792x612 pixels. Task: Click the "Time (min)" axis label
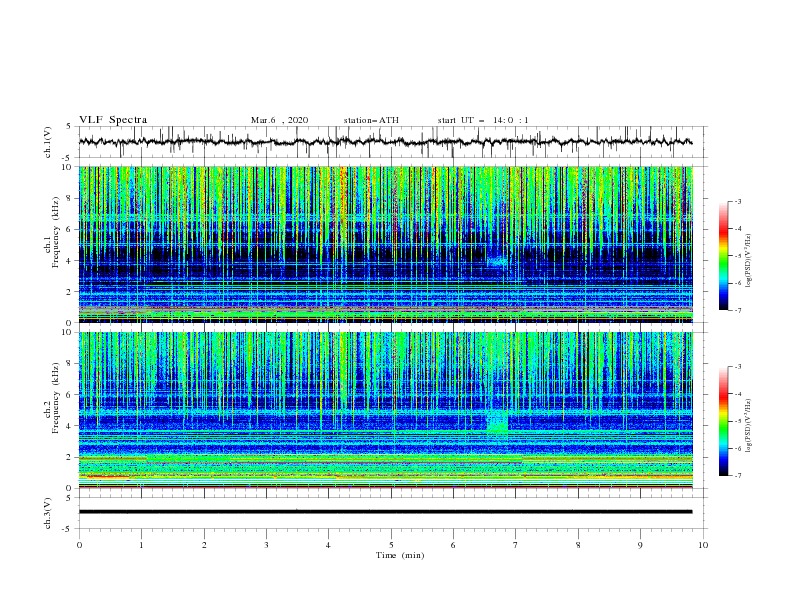pos(400,555)
